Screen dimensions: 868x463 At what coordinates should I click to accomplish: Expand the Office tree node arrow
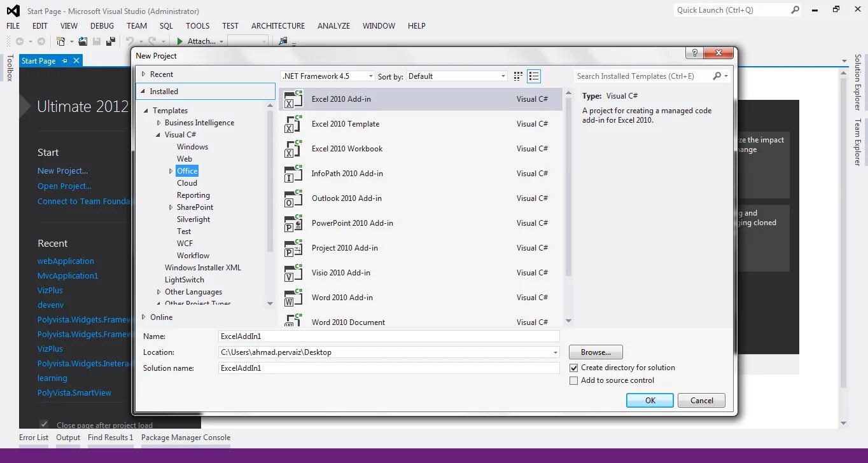click(171, 171)
